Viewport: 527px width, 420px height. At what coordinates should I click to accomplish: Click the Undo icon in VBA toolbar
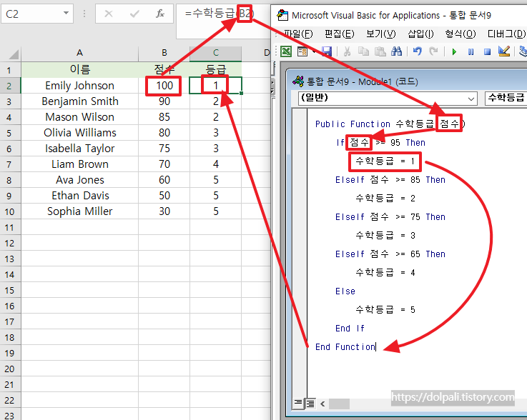(x=418, y=51)
